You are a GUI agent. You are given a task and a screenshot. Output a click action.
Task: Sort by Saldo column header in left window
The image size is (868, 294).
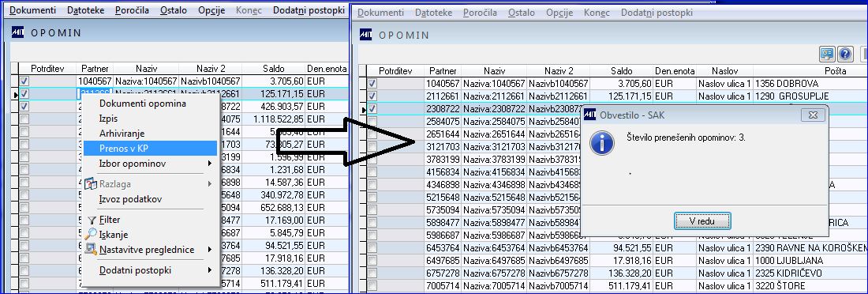pos(274,69)
